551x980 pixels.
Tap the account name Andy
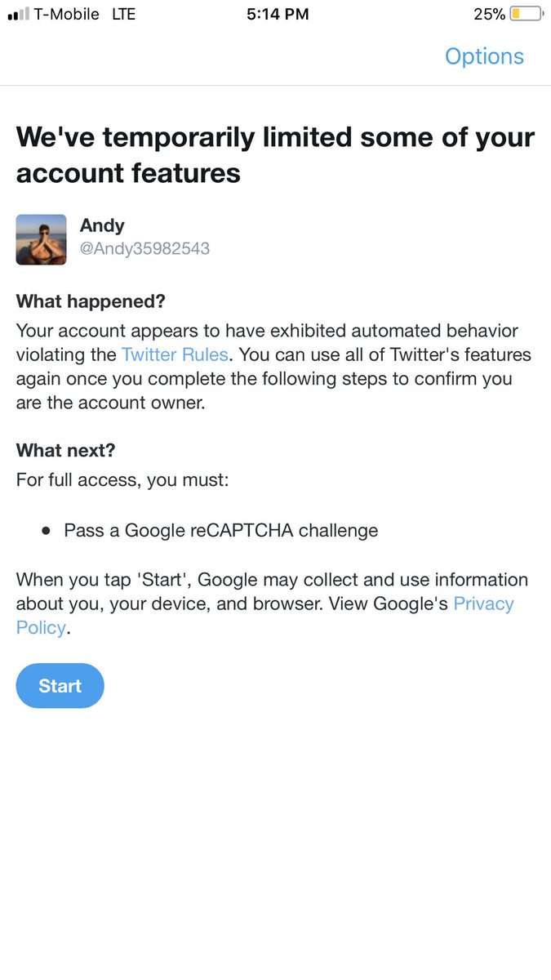(102, 225)
